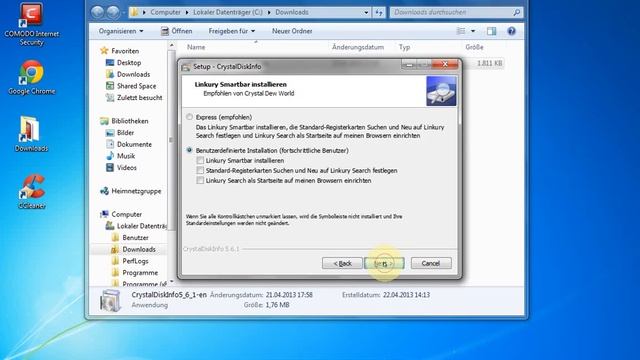Expand breadcrumb arrow after Computer
This screenshot has height=360, width=640.
[187, 13]
